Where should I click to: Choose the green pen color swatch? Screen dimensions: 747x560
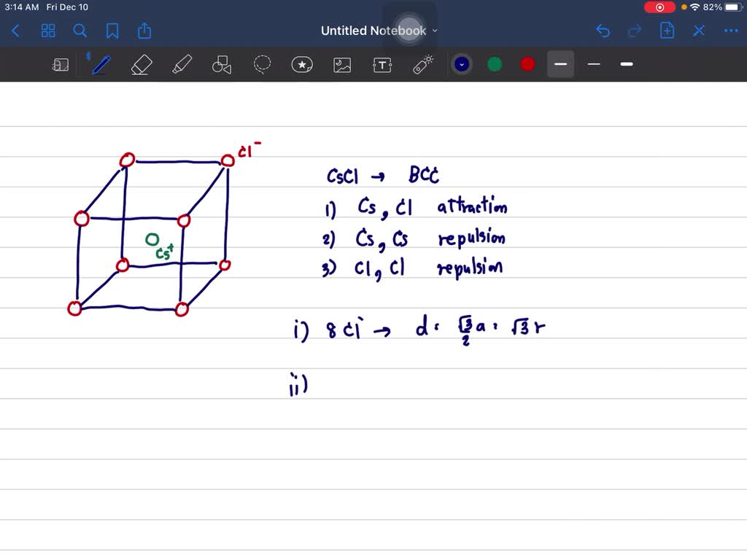click(495, 64)
